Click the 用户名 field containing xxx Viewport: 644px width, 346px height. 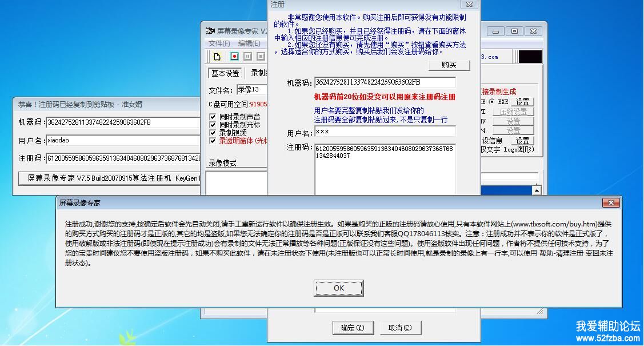(385, 132)
